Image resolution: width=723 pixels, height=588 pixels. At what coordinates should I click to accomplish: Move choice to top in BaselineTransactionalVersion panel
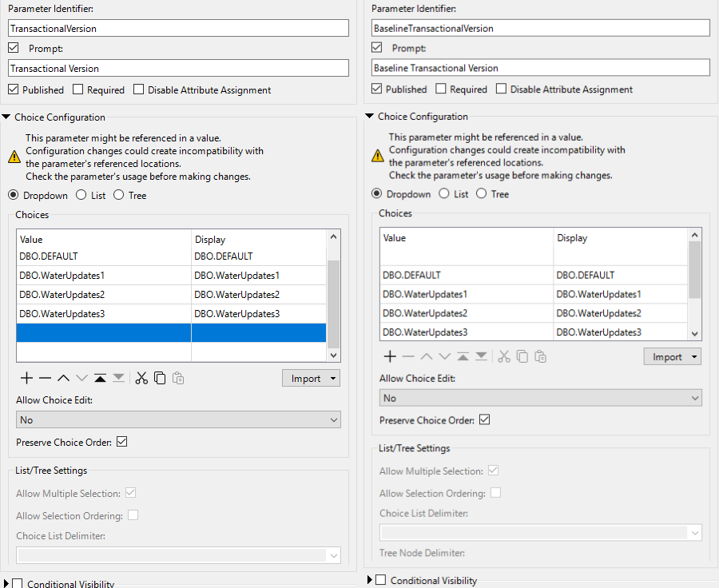pyautogui.click(x=463, y=356)
